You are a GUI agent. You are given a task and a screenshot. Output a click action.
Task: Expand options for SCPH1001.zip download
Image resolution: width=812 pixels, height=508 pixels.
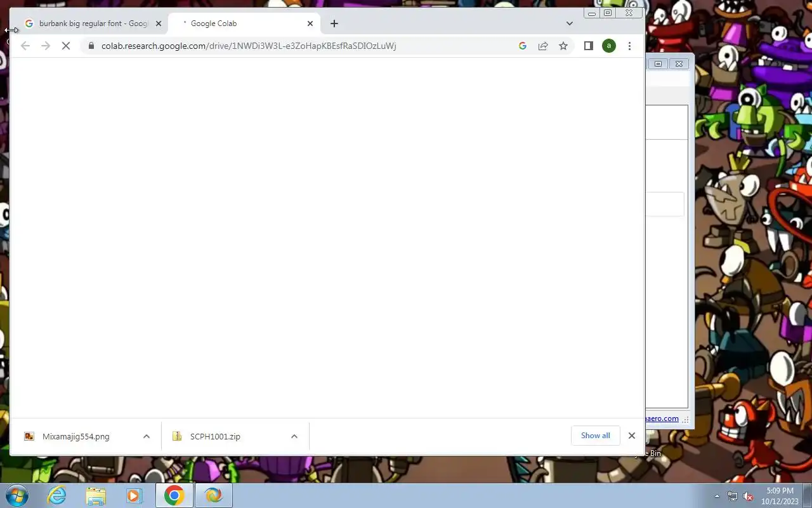click(294, 436)
